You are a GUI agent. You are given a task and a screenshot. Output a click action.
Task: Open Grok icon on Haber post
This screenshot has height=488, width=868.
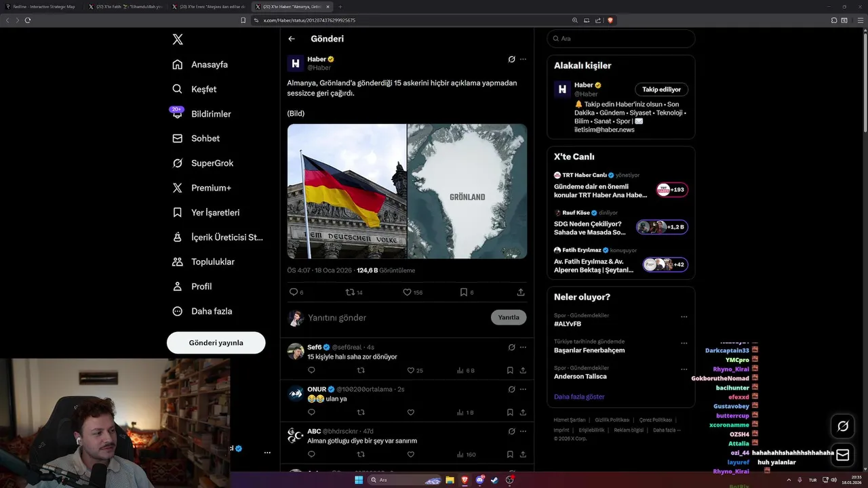[512, 59]
